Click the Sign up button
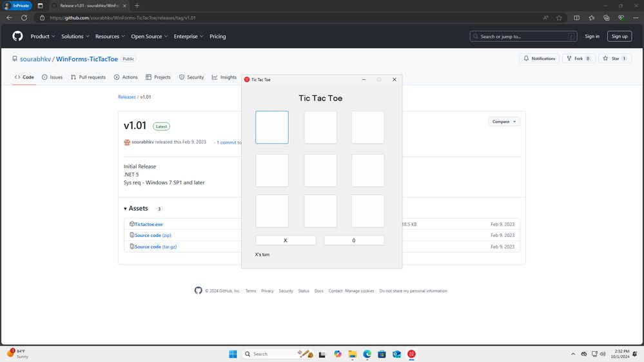644x362 pixels. point(620,37)
